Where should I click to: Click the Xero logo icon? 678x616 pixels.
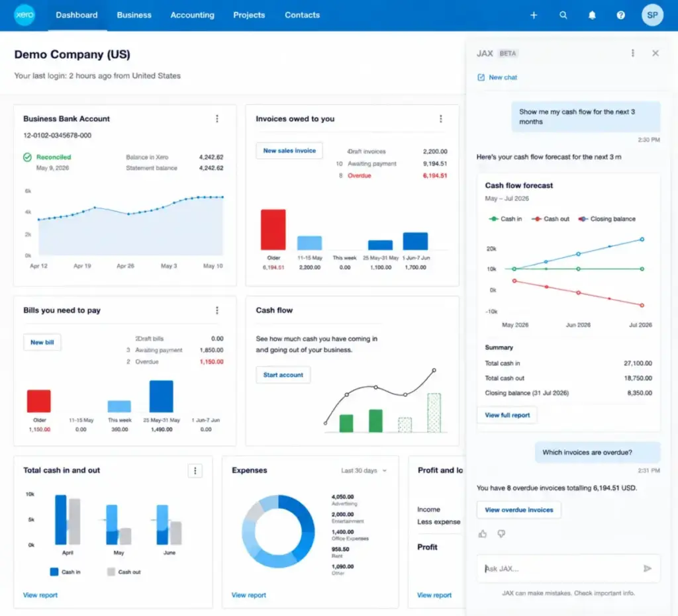coord(24,15)
